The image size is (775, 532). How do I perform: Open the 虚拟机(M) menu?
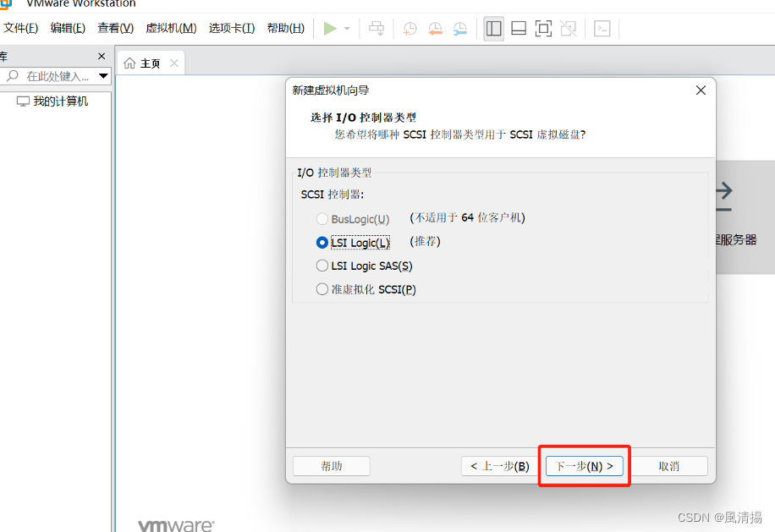point(171,28)
